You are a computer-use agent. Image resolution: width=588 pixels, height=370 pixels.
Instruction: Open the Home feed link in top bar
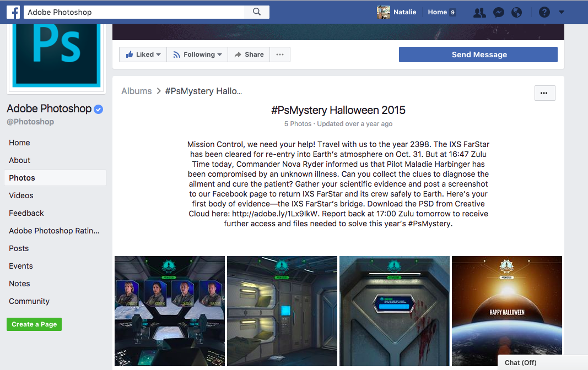tap(437, 12)
